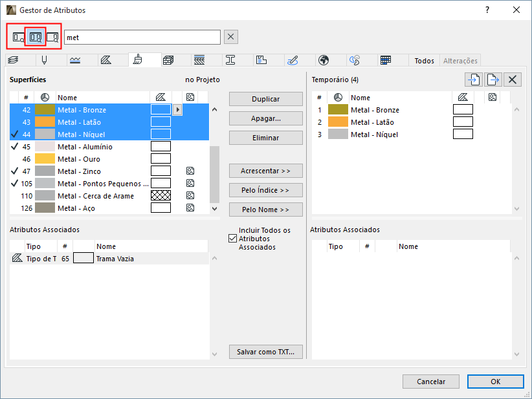Switch to the Todos tab

tap(425, 61)
